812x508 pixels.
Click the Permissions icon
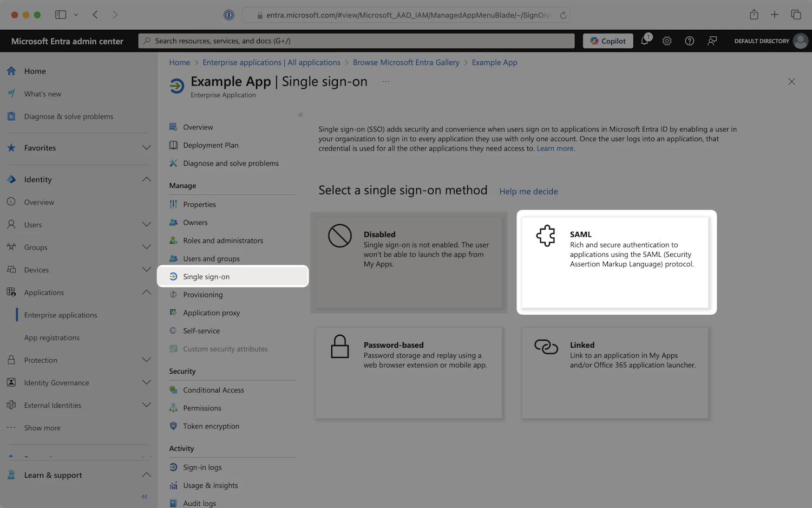[x=173, y=408]
